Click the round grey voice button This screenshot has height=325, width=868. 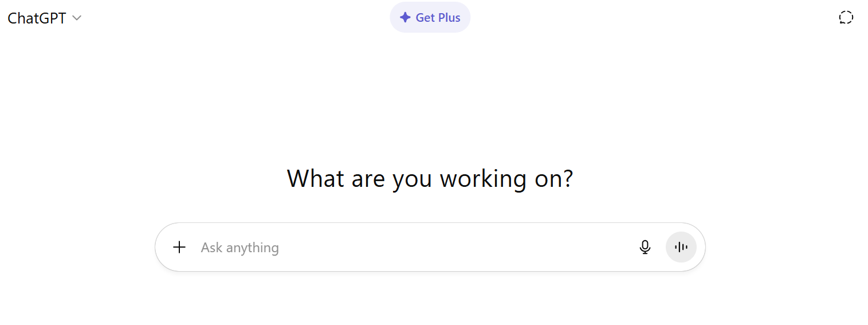(x=681, y=247)
